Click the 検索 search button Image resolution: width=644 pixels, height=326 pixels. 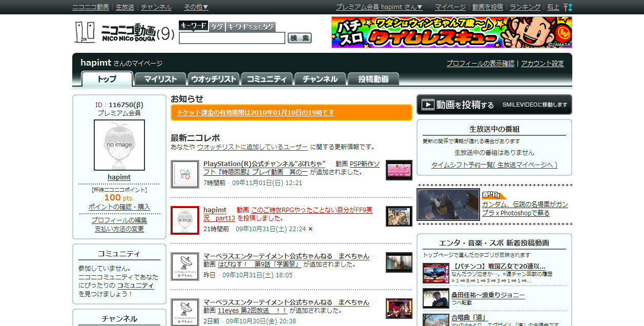(300, 38)
